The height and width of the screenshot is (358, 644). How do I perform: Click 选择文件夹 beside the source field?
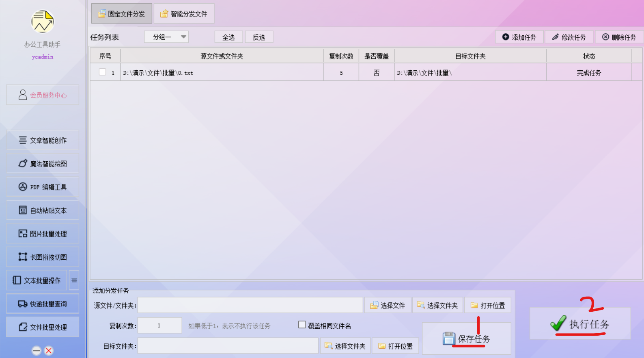pos(437,305)
